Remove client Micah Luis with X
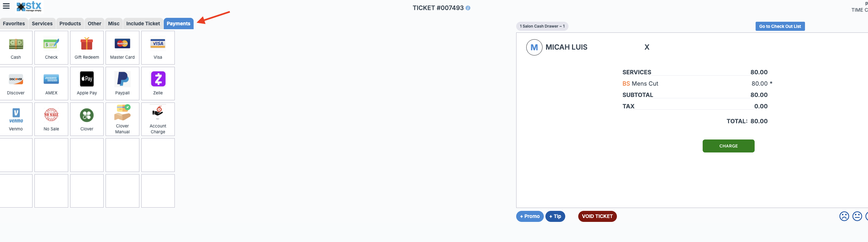The height and width of the screenshot is (242, 868). [647, 47]
